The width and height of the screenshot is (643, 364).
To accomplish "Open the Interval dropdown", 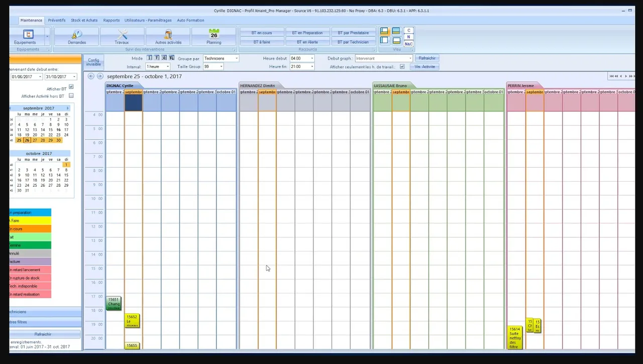I will point(168,66).
